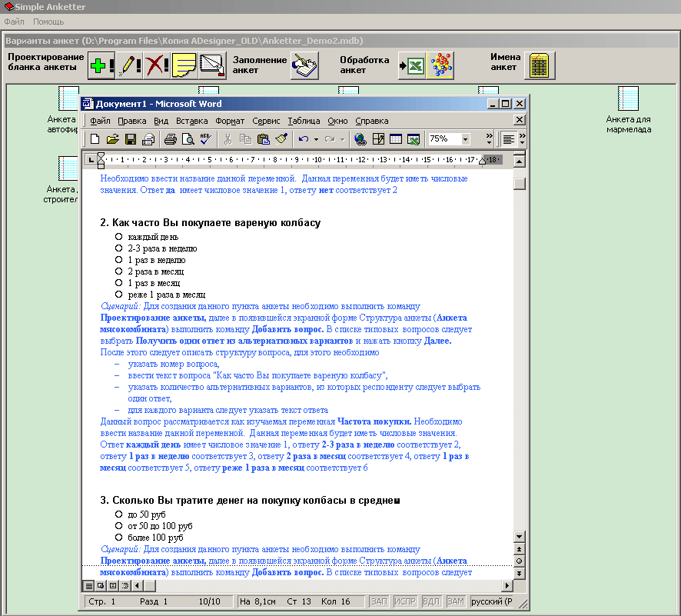
Task: Expand the Standard toolbar more buttons chevron
Action: [x=490, y=138]
